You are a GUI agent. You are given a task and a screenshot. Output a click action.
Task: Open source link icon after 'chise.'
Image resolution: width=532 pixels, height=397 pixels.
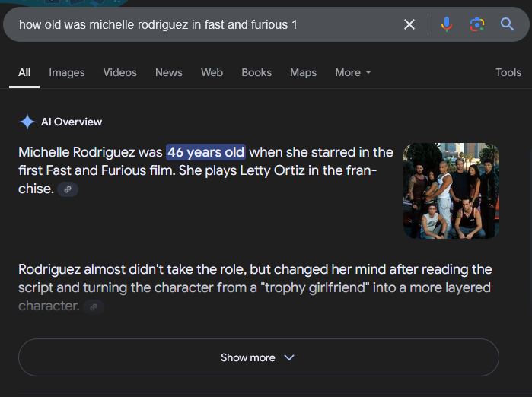click(68, 189)
